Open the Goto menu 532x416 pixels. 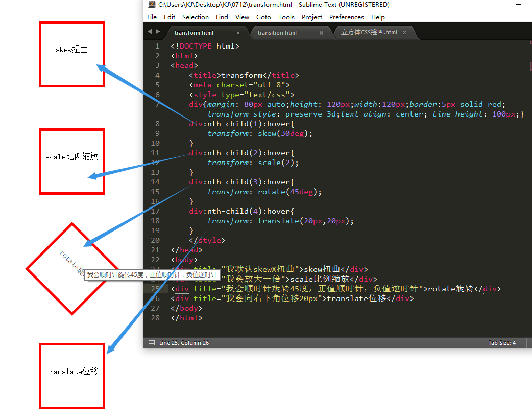click(x=263, y=17)
